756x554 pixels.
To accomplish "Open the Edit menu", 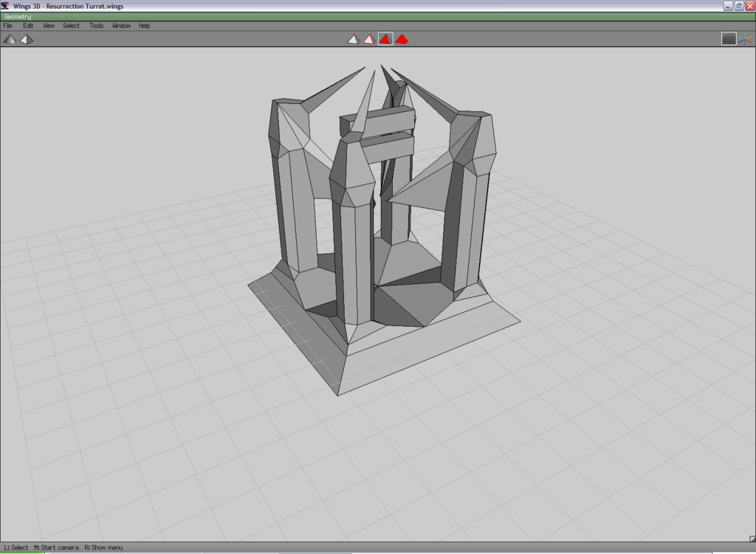I will (28, 26).
